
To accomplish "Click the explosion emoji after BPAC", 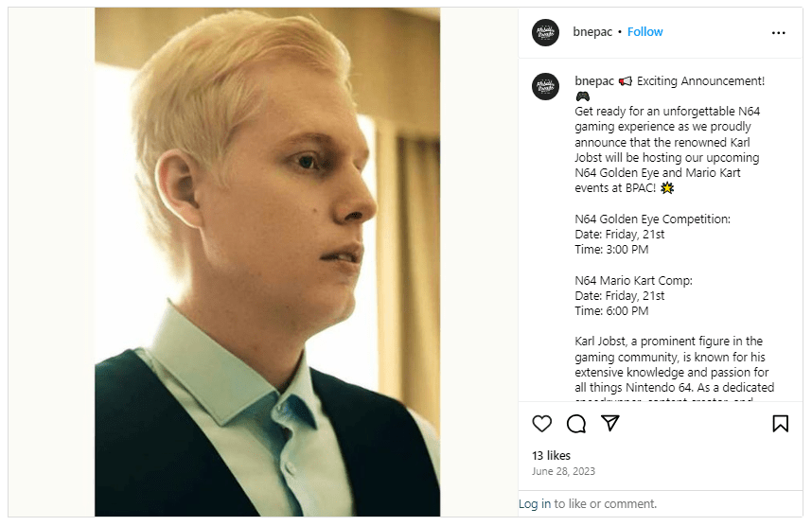I will (x=668, y=188).
